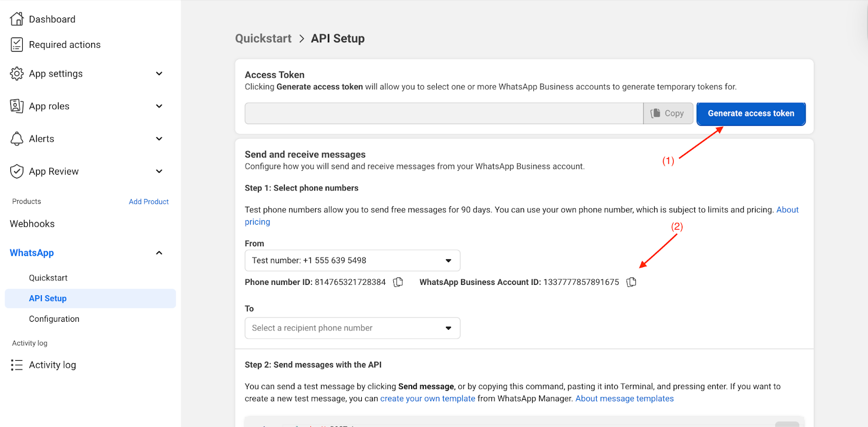Expand the App roles section chevron
Screen dimensions: 868x427
click(159, 106)
